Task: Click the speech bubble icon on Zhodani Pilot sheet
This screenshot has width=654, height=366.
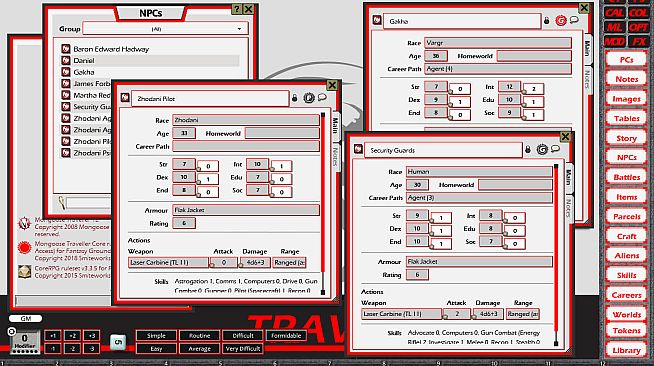Action: point(322,97)
